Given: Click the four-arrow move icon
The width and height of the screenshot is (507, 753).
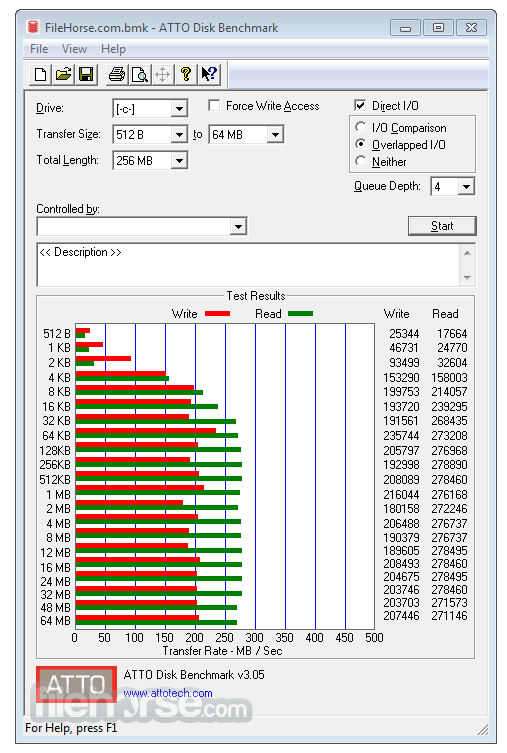Looking at the screenshot, I should click(163, 74).
